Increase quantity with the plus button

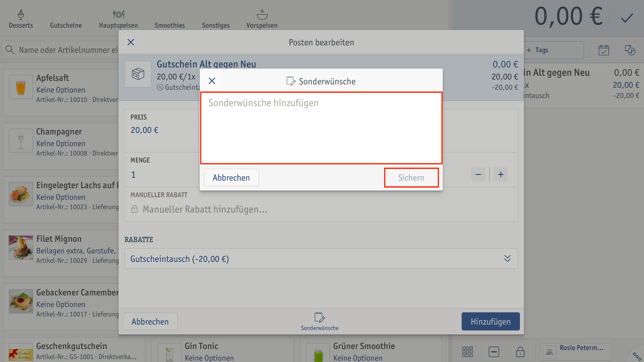click(x=500, y=174)
